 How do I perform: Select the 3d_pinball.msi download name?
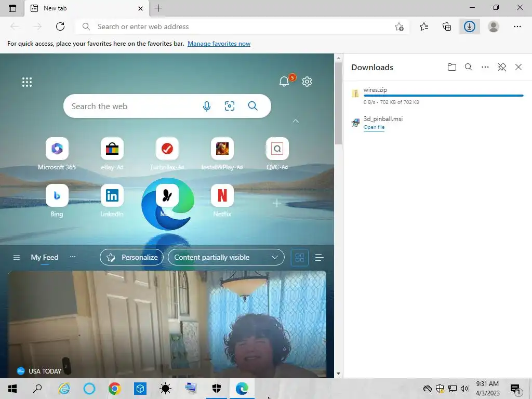pos(383,119)
